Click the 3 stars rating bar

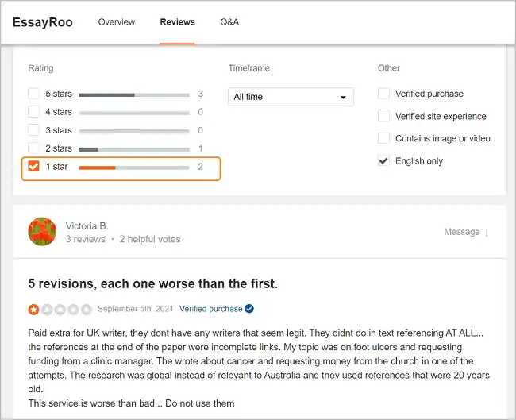coord(134,131)
